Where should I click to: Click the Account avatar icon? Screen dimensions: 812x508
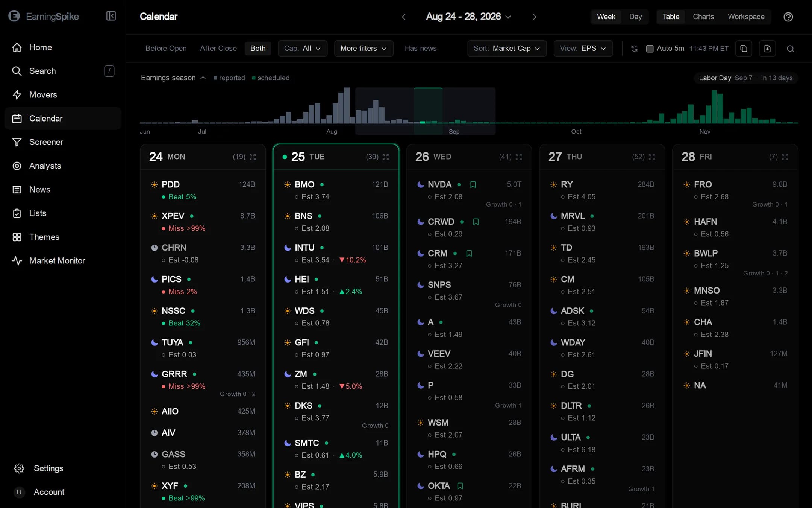point(19,492)
